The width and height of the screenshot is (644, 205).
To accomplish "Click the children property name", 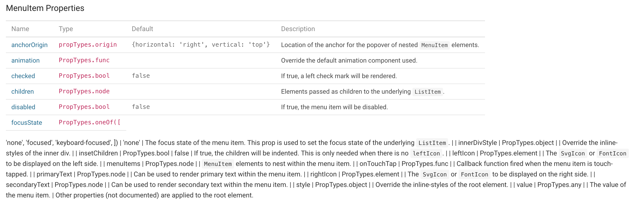I will (22, 91).
